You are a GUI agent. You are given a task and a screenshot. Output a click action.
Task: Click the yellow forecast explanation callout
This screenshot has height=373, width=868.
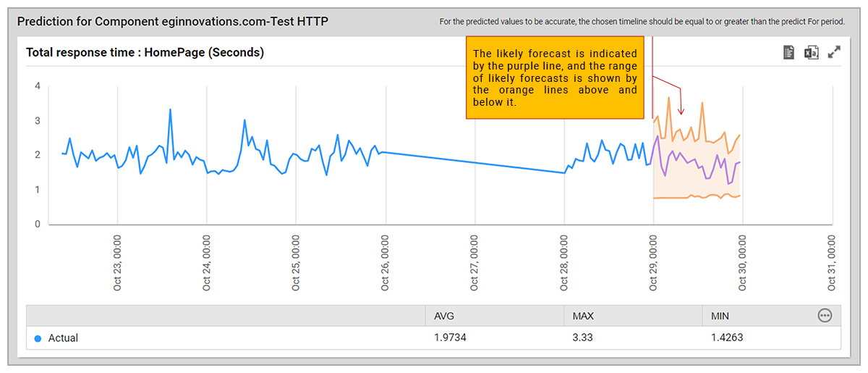[555, 78]
